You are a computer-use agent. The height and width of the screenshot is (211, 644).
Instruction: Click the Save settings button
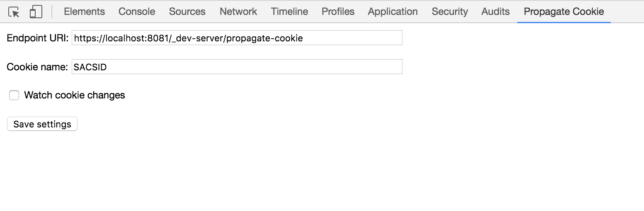coord(42,124)
